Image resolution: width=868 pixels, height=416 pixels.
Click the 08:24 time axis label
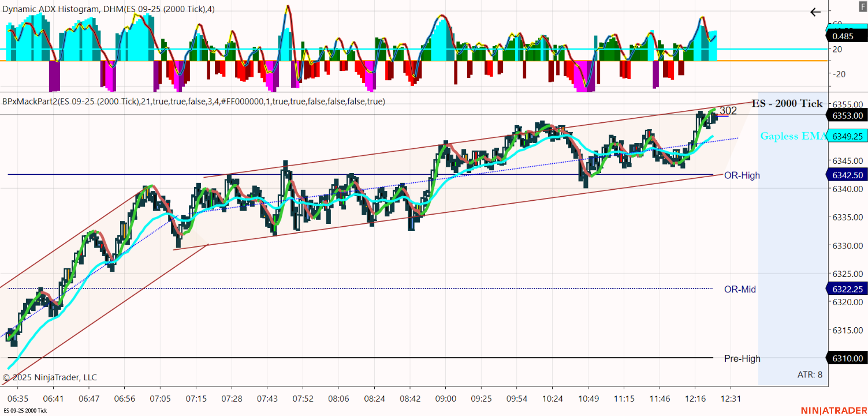(x=374, y=399)
